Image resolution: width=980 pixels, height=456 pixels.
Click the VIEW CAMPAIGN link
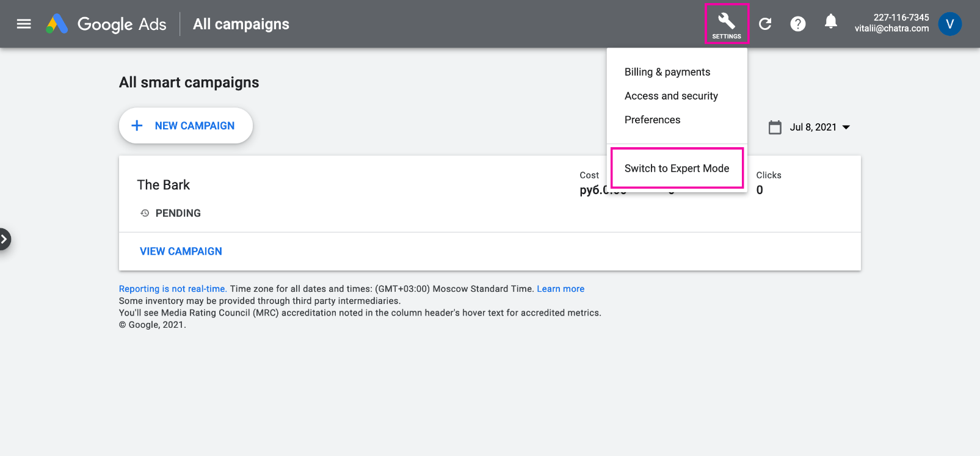pos(181,252)
